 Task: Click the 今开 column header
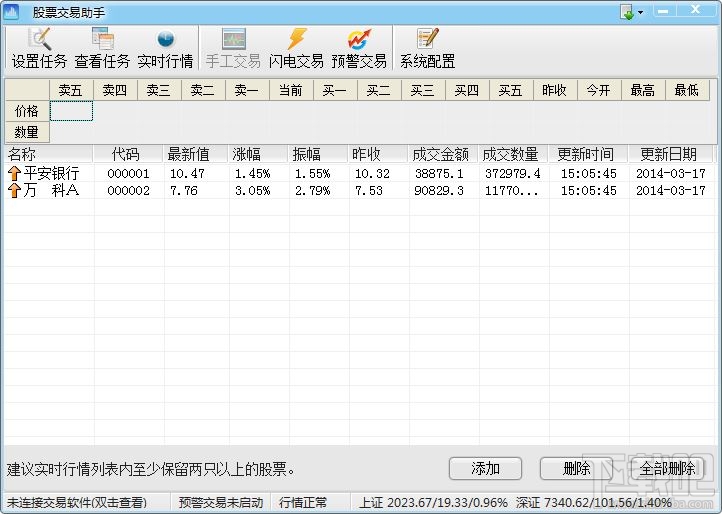[600, 90]
